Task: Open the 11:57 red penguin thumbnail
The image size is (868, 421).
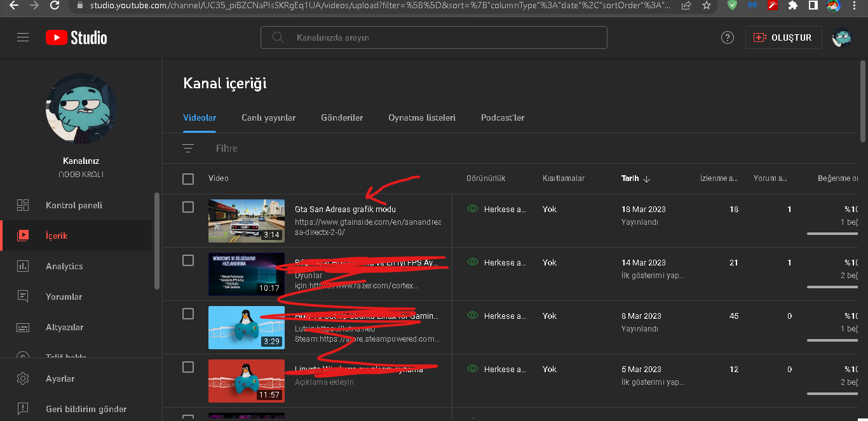Action: click(x=247, y=380)
